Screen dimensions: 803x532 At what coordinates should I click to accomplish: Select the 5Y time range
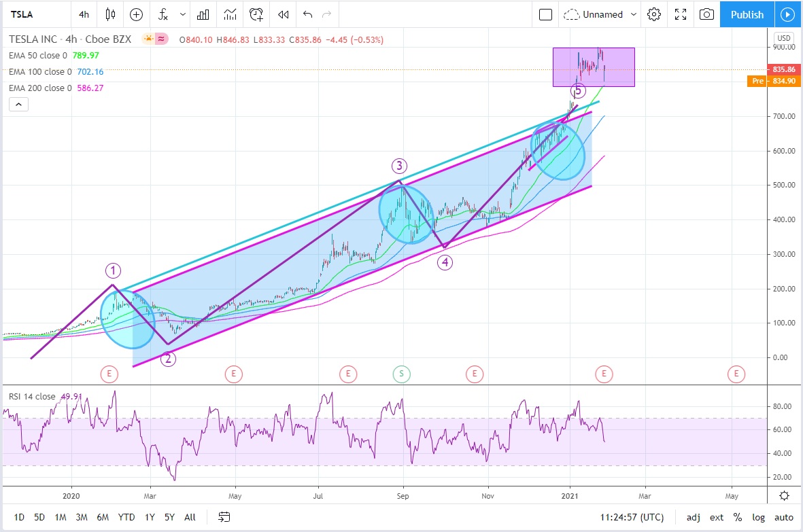(x=169, y=517)
